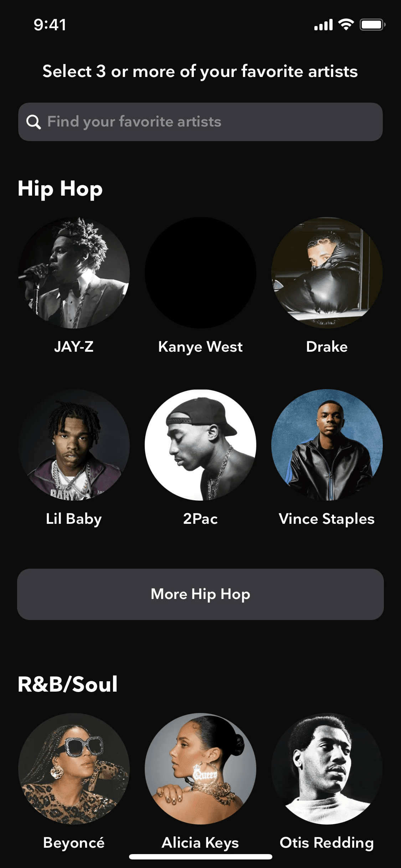The image size is (401, 868).
Task: Choose Drake's artist picture
Action: pos(327,273)
